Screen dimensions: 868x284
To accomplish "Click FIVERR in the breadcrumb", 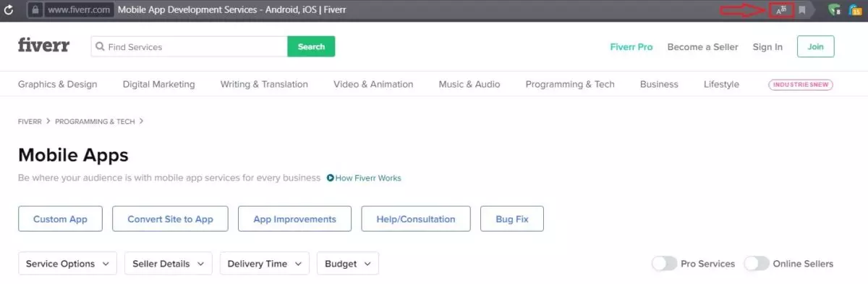I will click(x=30, y=122).
